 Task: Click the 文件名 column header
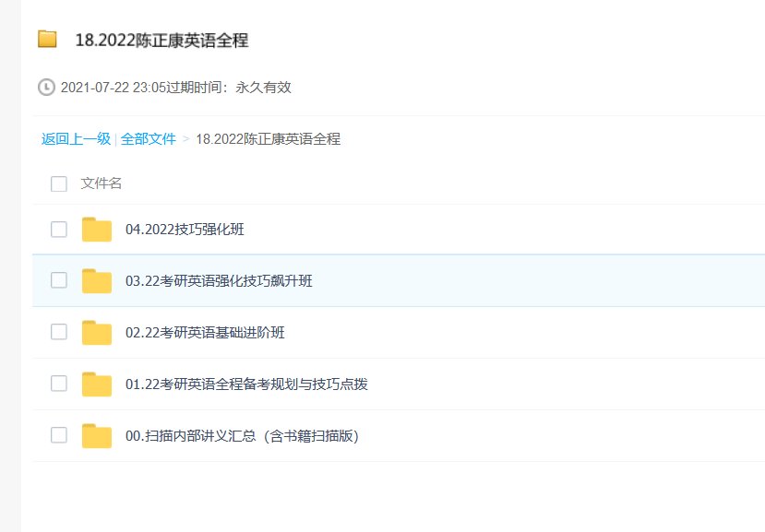tap(102, 183)
